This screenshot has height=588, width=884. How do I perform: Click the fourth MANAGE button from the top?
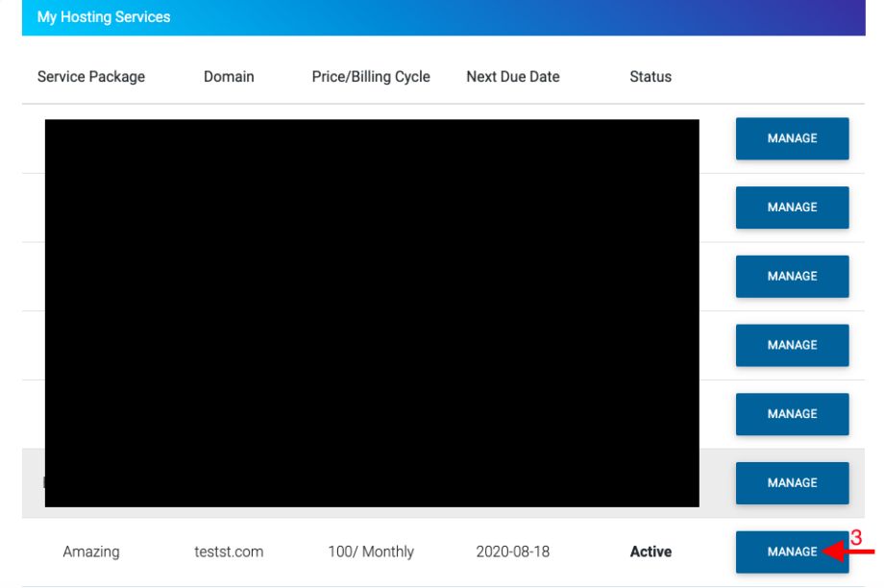click(792, 345)
